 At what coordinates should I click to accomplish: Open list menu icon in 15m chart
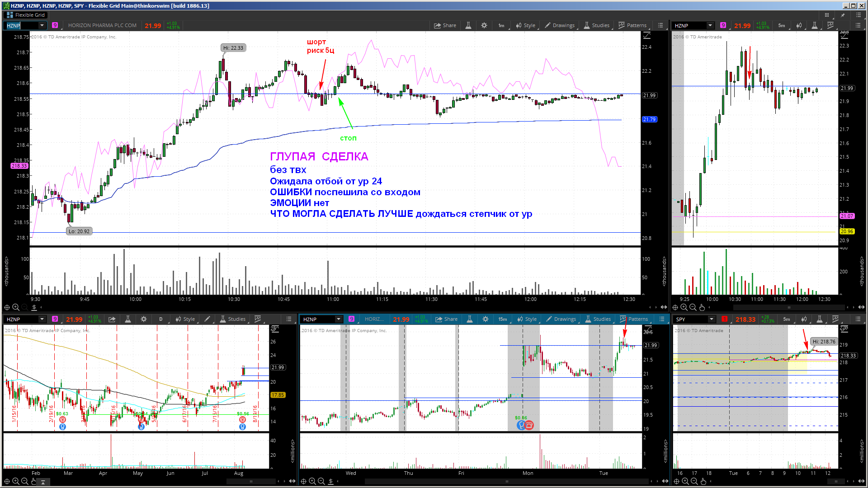click(x=662, y=319)
